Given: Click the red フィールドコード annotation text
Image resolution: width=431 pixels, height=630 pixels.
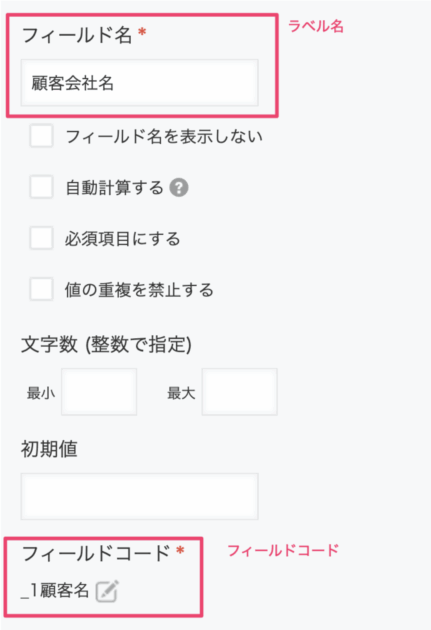Looking at the screenshot, I should point(283,550).
